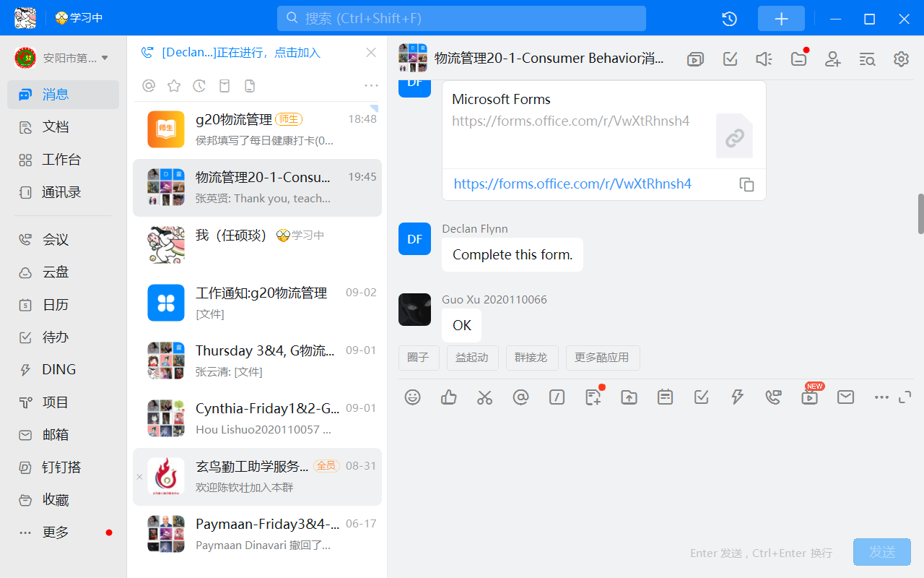This screenshot has height=578, width=924.
Task: Copy the Microsoft Forms link with copy icon
Action: [x=746, y=184]
